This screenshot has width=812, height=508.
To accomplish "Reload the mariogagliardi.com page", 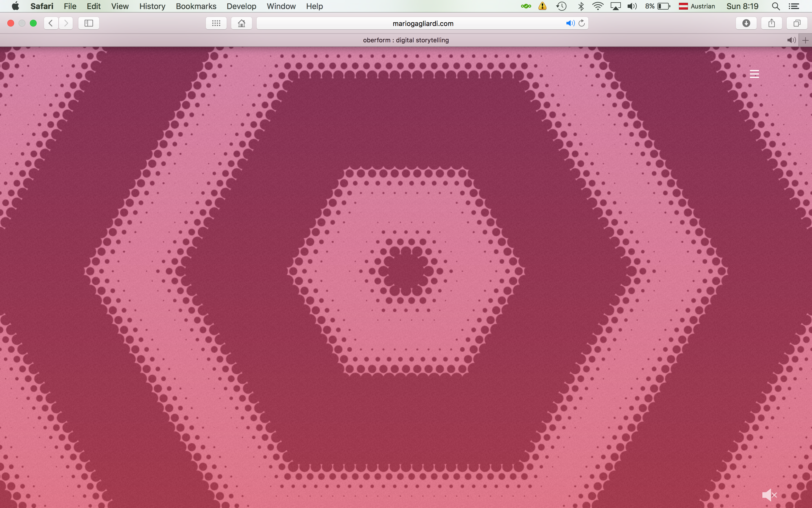I will 582,23.
